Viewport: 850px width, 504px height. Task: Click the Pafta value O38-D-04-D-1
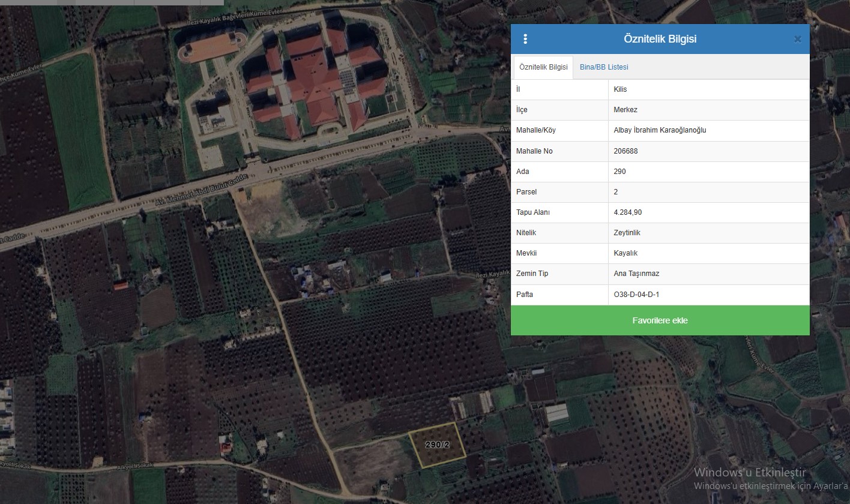(x=636, y=295)
